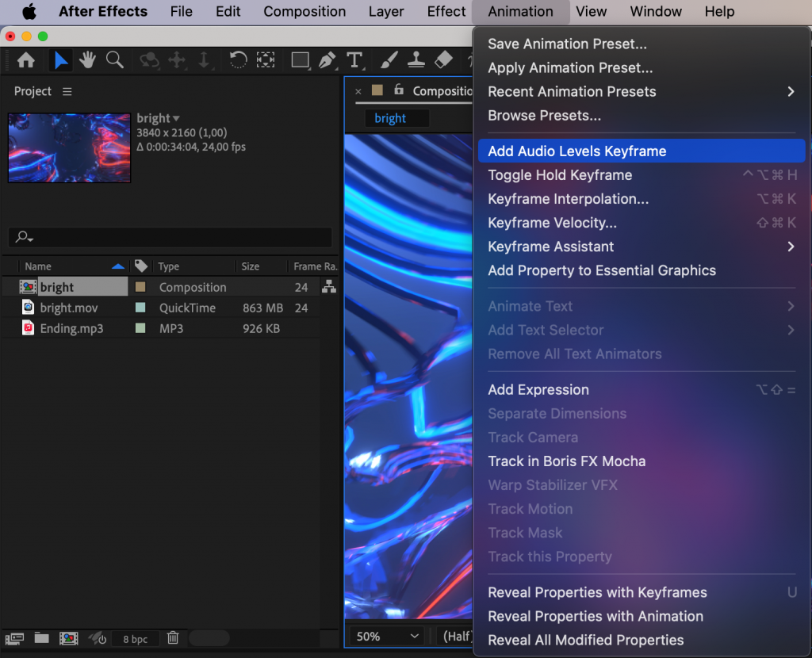Expand the Keyframe Assistant submenu
812x658 pixels.
click(x=550, y=247)
